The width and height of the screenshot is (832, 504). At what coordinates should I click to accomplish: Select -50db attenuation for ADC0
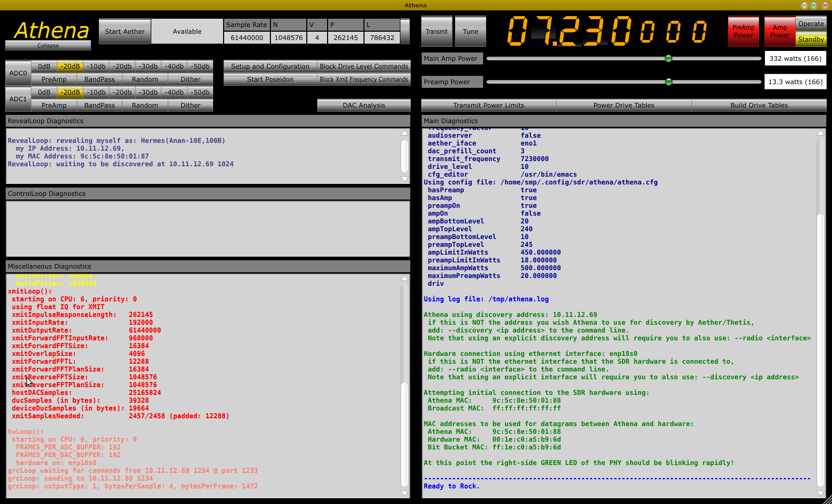[200, 67]
